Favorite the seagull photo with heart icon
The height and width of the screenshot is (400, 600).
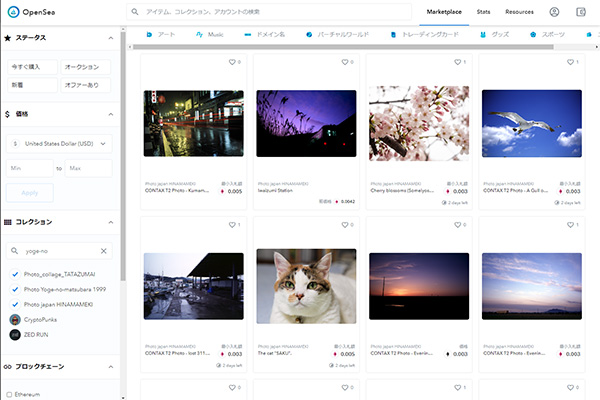(x=569, y=62)
